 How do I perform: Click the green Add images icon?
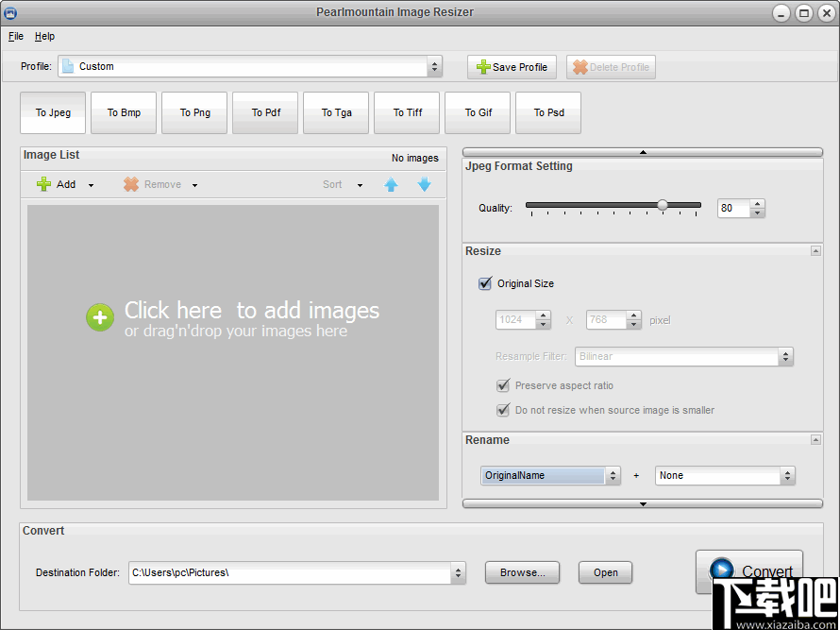pyautogui.click(x=43, y=183)
